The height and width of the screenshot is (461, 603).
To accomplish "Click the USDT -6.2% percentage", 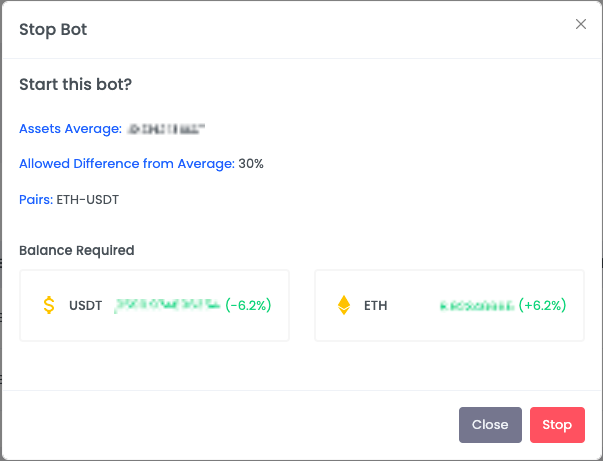I will [248, 305].
